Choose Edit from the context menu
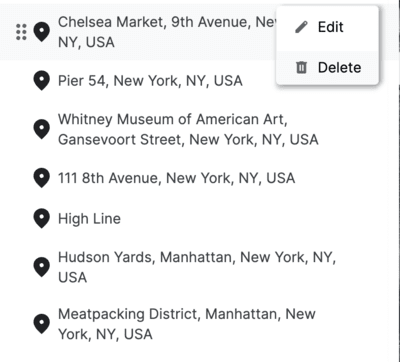Screen dimensions: 400x362 pyautogui.click(x=327, y=27)
